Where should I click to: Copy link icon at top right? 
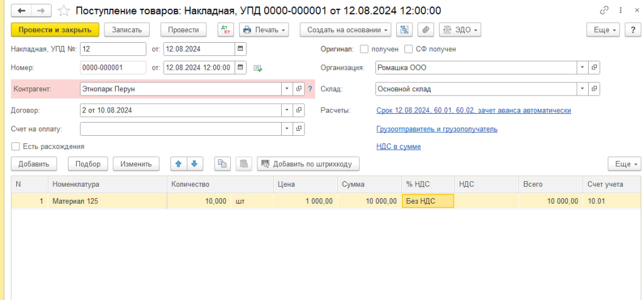pyautogui.click(x=604, y=11)
